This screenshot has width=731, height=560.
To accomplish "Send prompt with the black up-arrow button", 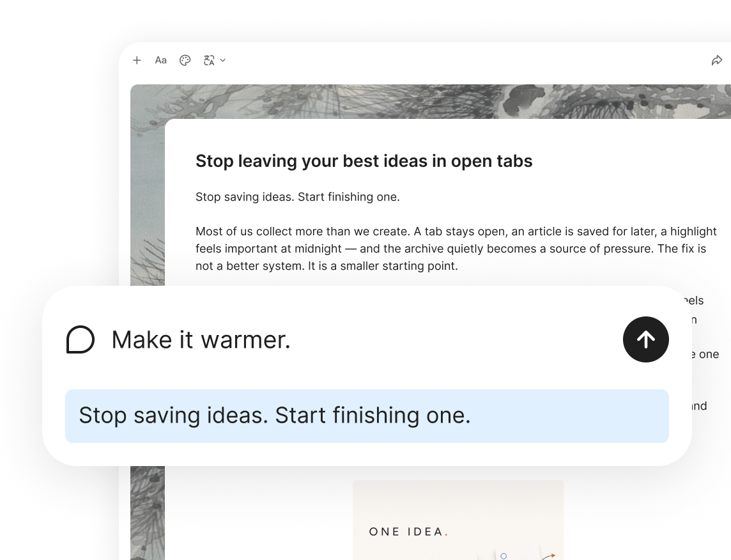I will [x=645, y=339].
